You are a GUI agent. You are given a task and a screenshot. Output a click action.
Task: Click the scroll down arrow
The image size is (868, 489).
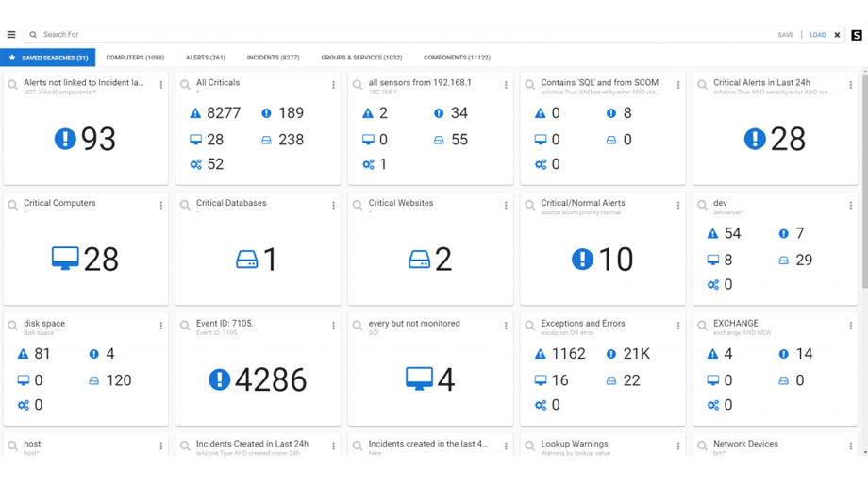click(x=864, y=452)
